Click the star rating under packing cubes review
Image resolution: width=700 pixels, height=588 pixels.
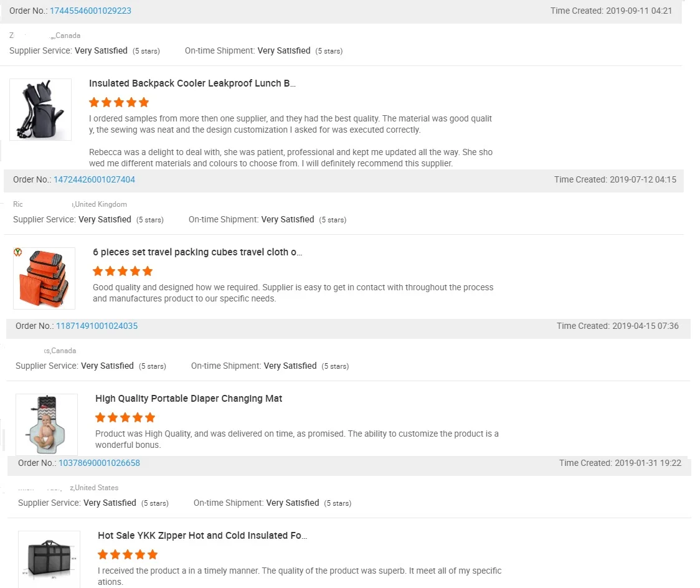[x=123, y=272]
